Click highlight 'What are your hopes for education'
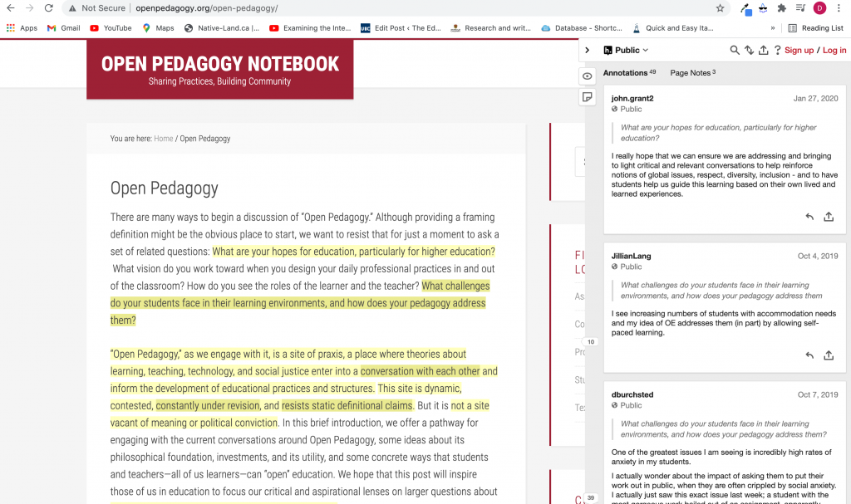This screenshot has height=504, width=851. tap(353, 252)
